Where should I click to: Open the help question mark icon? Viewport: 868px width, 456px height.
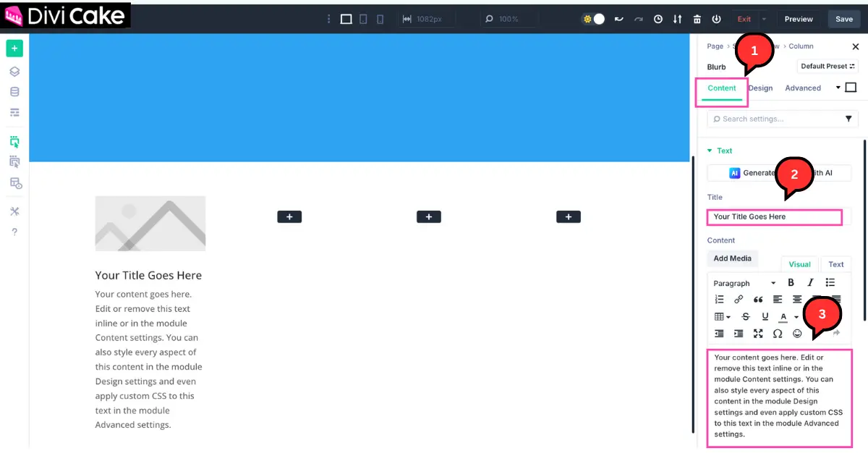[14, 232]
